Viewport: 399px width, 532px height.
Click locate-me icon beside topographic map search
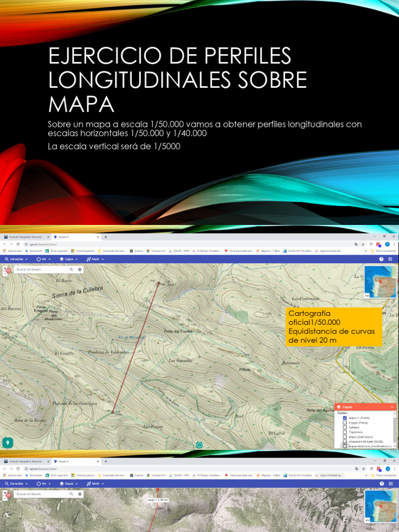79,270
